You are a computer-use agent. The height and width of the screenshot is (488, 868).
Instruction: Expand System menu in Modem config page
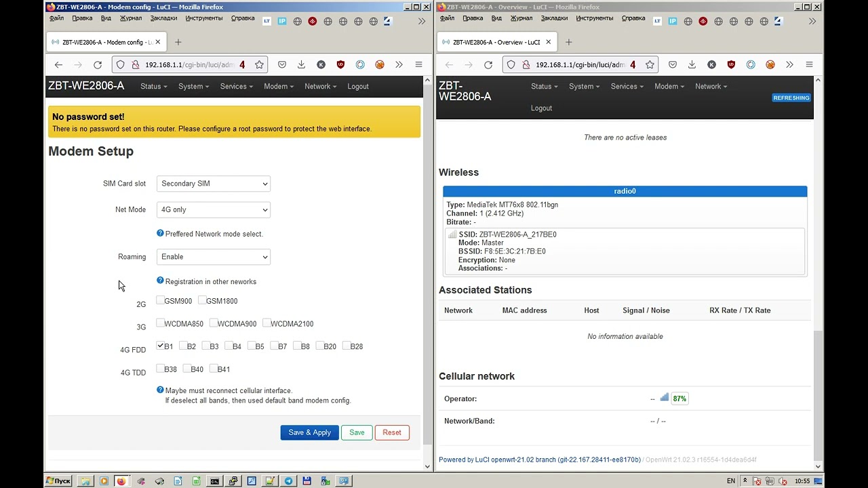[193, 86]
